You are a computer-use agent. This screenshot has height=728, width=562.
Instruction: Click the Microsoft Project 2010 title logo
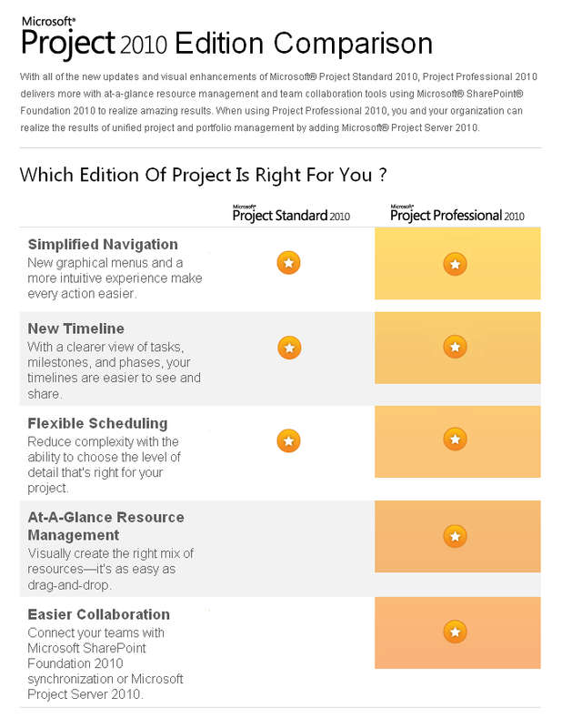[x=94, y=36]
